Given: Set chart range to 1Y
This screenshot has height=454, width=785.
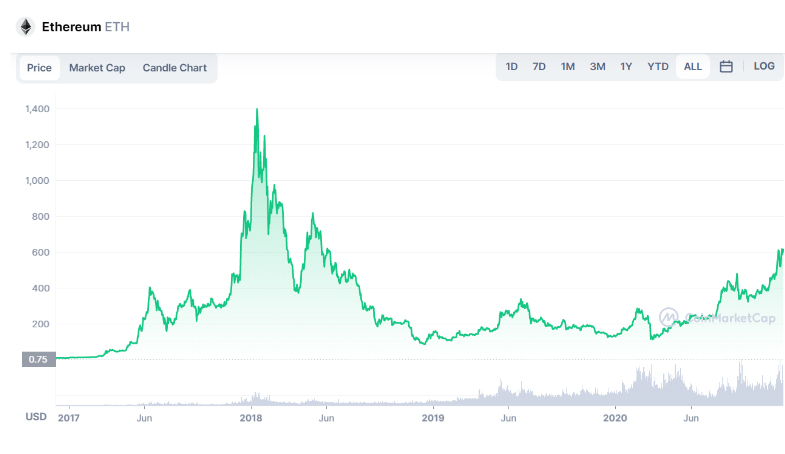Looking at the screenshot, I should (x=626, y=67).
